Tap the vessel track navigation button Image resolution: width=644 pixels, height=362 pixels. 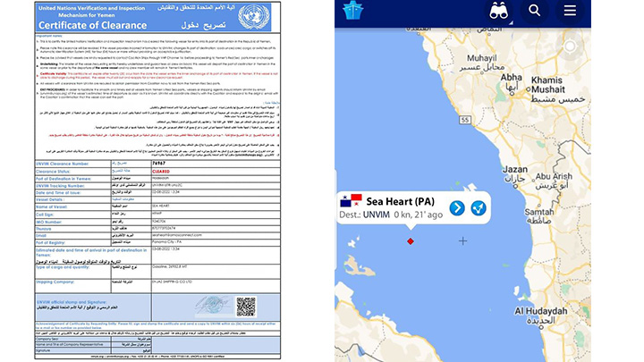[479, 208]
